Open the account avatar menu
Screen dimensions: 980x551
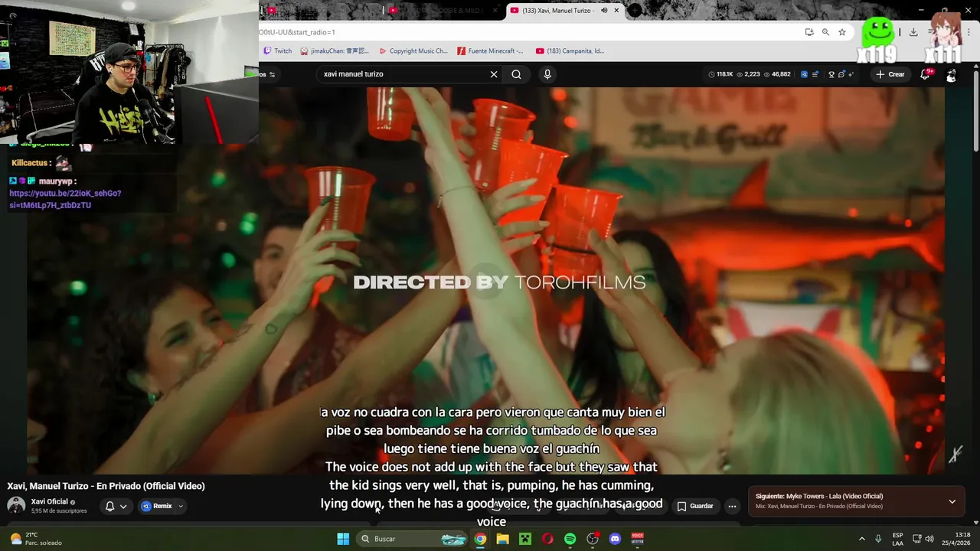[x=951, y=74]
